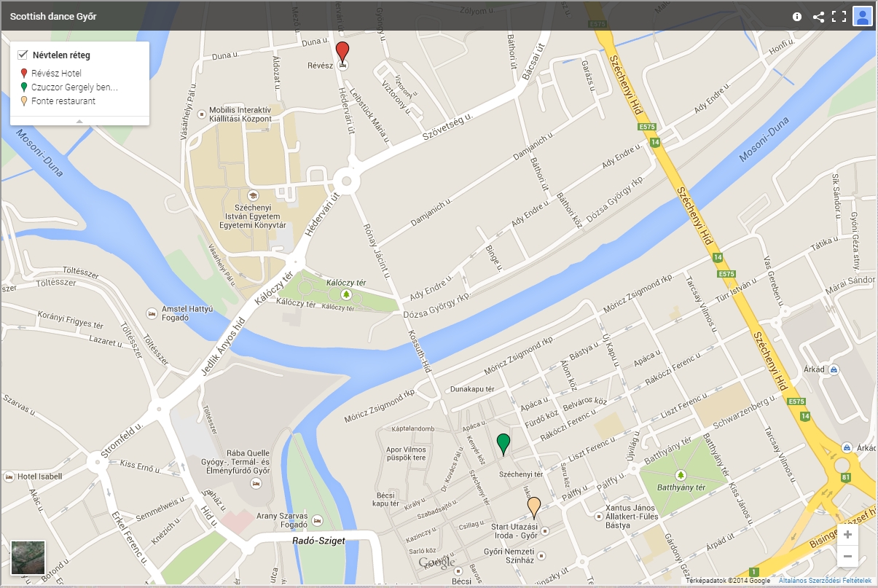Uncheck the Névtelen réteg layer

point(23,55)
